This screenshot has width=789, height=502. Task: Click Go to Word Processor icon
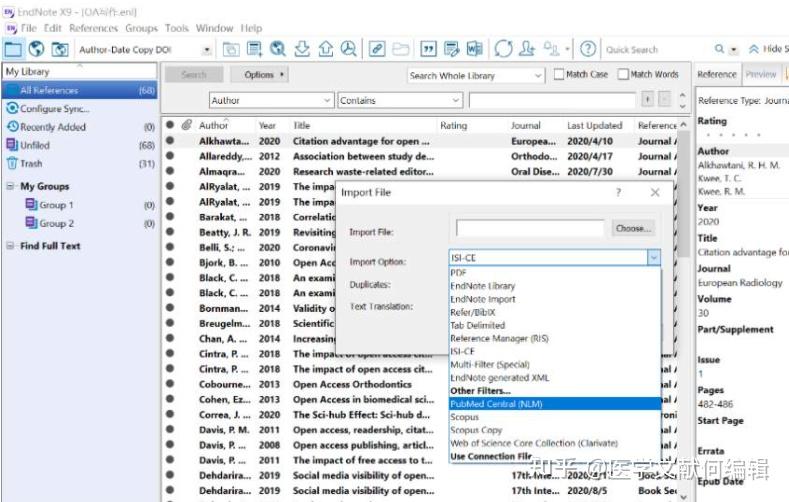475,49
